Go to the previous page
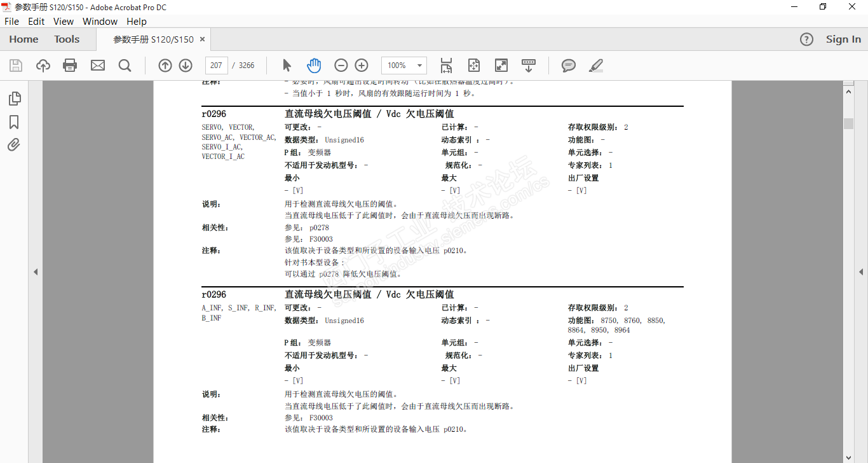 tap(165, 66)
